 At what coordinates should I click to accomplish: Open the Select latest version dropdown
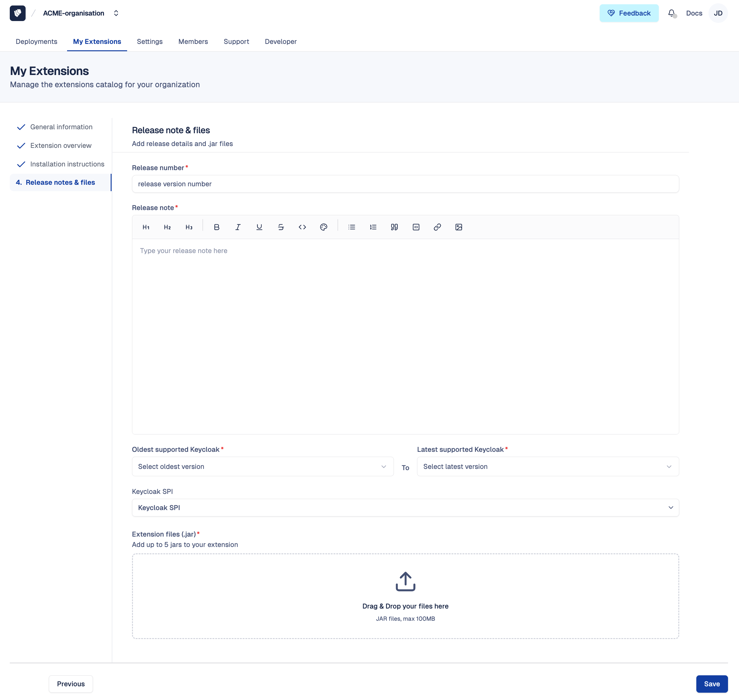547,466
